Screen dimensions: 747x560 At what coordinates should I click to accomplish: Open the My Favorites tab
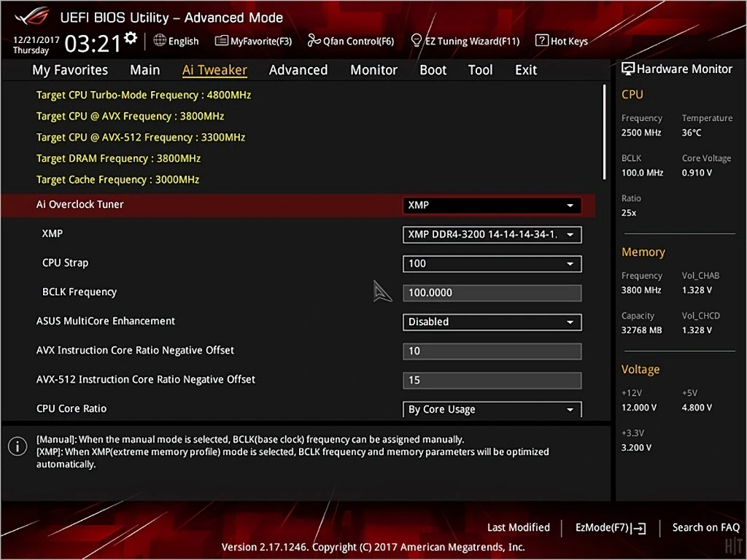point(70,70)
